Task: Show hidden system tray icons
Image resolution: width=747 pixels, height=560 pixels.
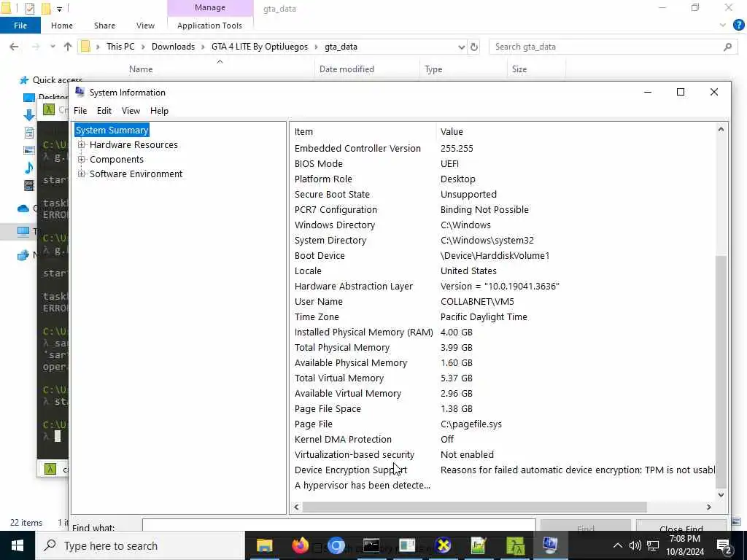Action: [x=617, y=545]
